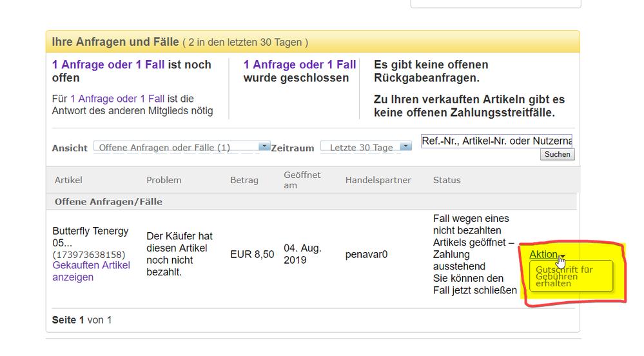
Task: Click the Status column header
Action: 447,180
